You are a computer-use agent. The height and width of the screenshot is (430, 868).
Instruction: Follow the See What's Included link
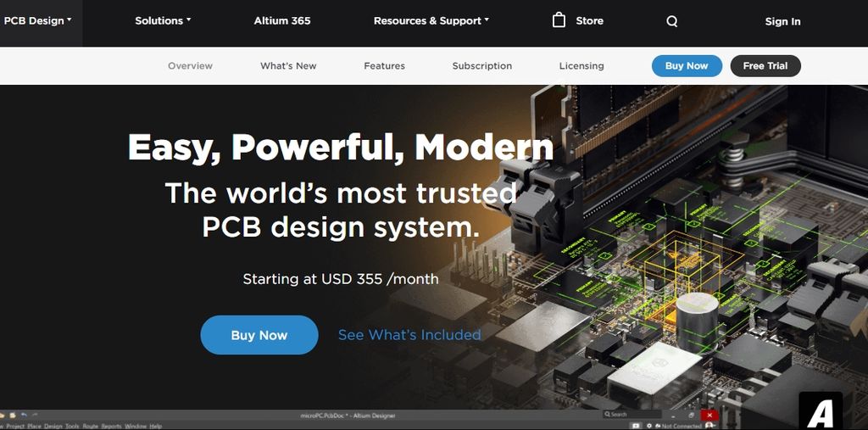point(409,335)
